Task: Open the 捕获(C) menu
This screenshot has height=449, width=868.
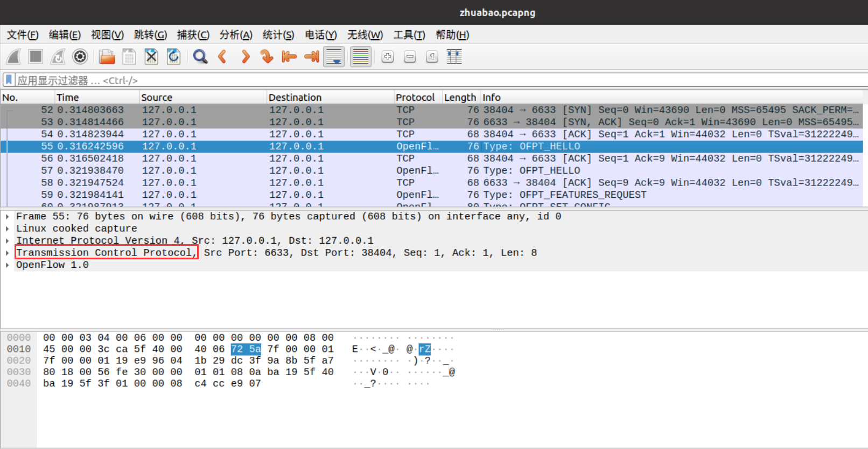Action: point(193,35)
